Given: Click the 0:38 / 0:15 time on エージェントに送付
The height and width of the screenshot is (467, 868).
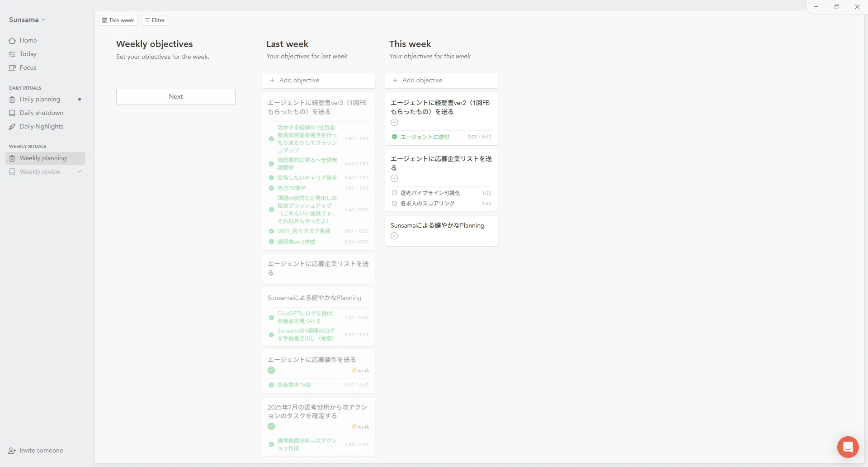Looking at the screenshot, I should coord(479,137).
